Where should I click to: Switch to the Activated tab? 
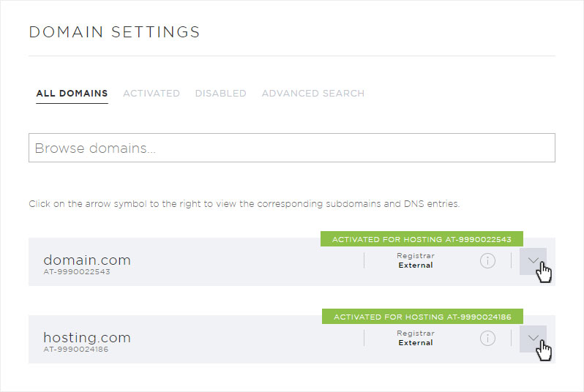151,94
